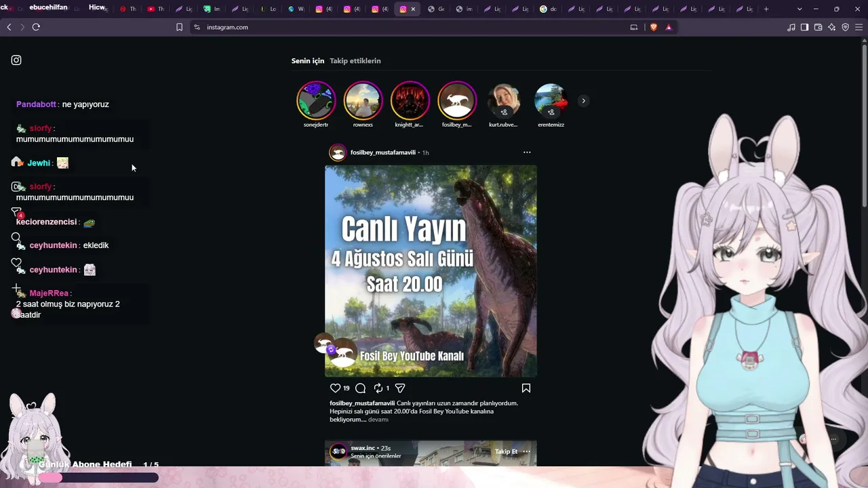This screenshot has height=488, width=868.
Task: View the rownexs story
Action: (363, 101)
